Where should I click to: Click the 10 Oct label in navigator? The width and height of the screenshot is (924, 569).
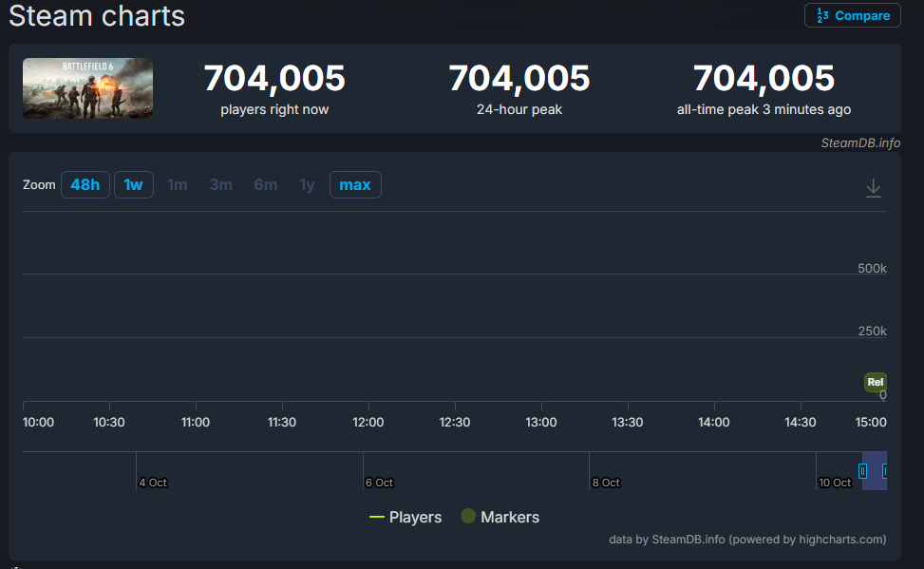pos(835,483)
